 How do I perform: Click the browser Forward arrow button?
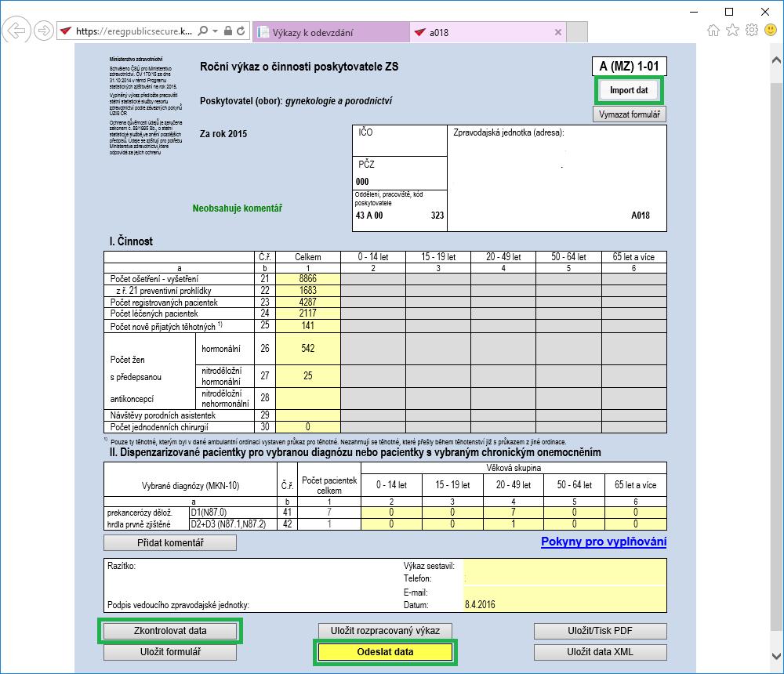tap(43, 31)
